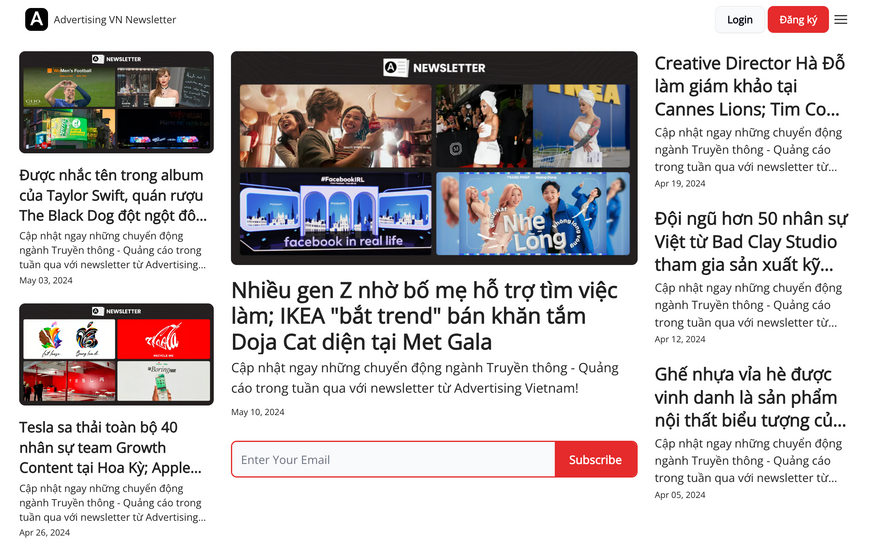Click the May 03, 2024 article description
Screen dimensions: 871x550
(113, 250)
